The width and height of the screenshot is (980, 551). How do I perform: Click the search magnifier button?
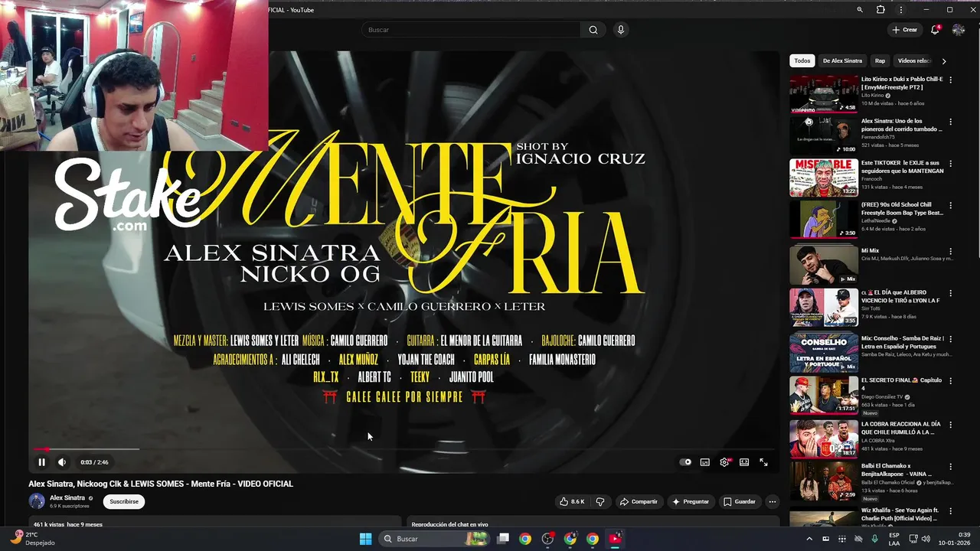tap(593, 30)
